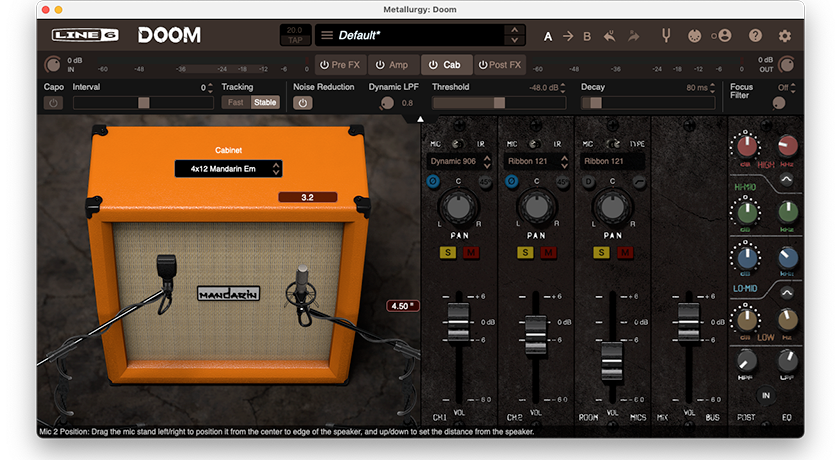Screen dimensions: 840x460
Task: Adjust the Decay ms stepper
Action: pos(712,87)
